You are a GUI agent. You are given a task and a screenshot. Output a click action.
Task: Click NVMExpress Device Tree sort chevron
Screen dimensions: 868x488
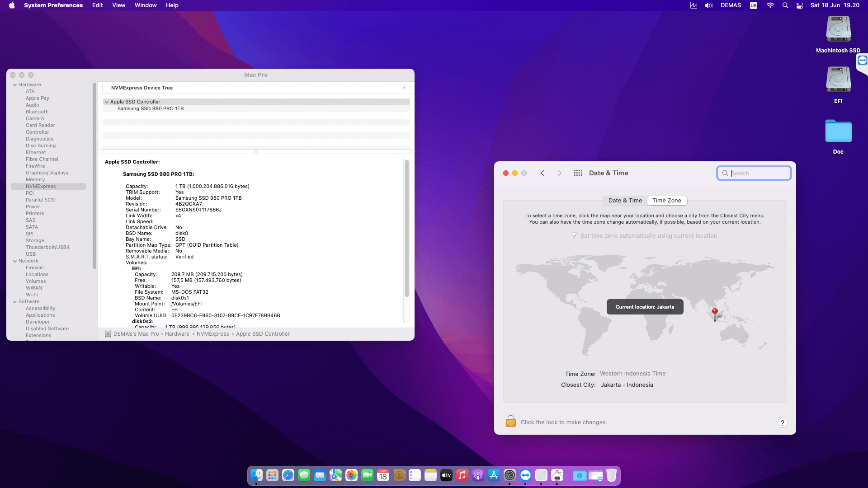404,88
